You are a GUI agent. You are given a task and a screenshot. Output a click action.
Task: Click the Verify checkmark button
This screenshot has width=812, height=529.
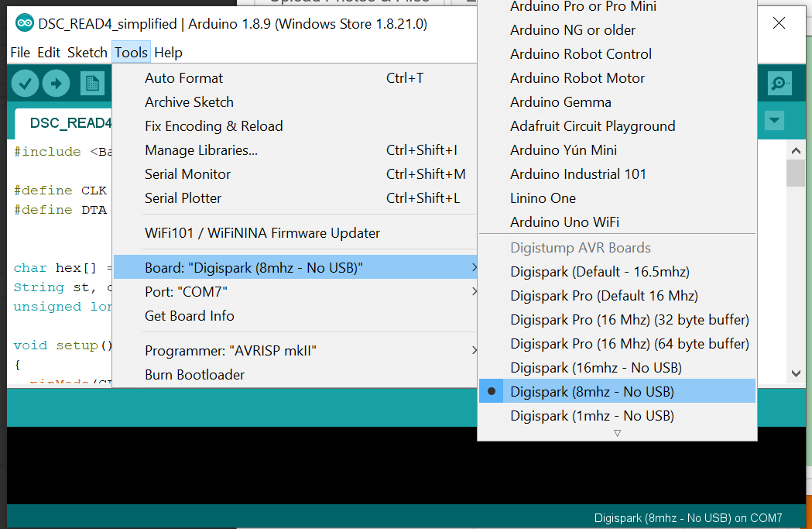pyautogui.click(x=25, y=84)
